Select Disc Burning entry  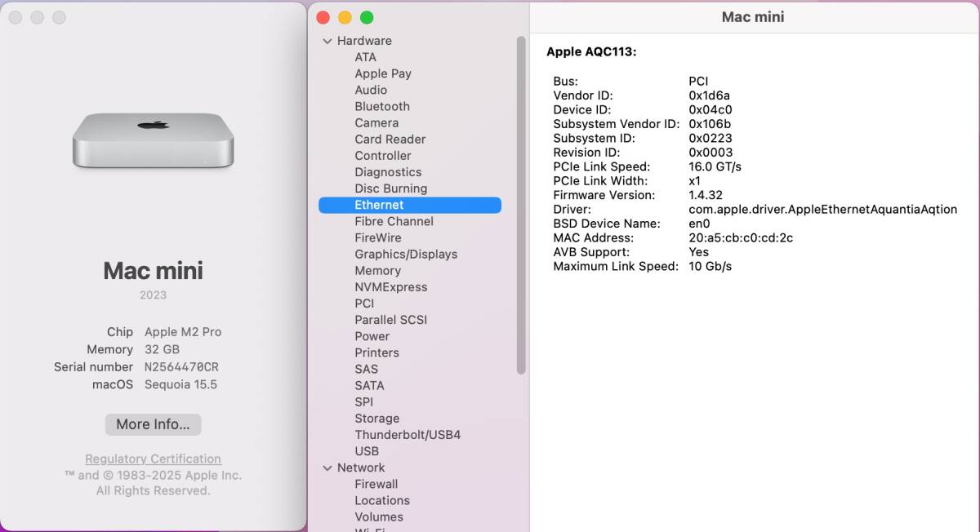[x=391, y=188]
